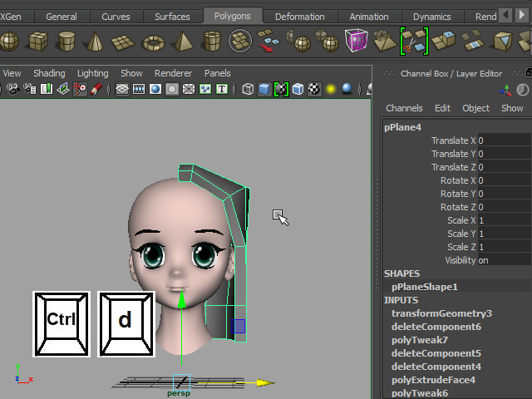Screen dimensions: 532x399
Task: Click the Channel Box speed dial icon
Action: (523, 91)
